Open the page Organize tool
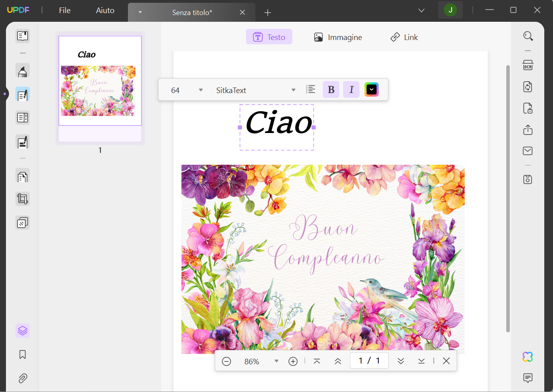This screenshot has height=392, width=553. coord(23,175)
